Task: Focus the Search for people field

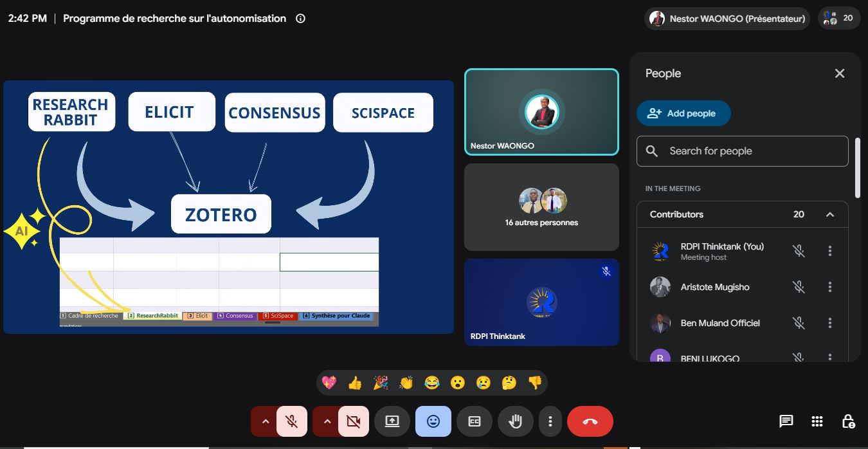Action: 743,151
